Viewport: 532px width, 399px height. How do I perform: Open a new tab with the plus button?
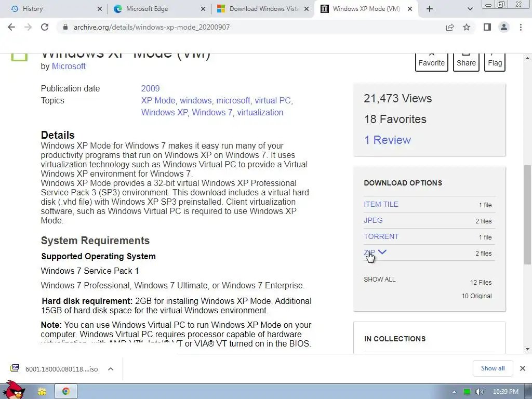click(x=430, y=9)
